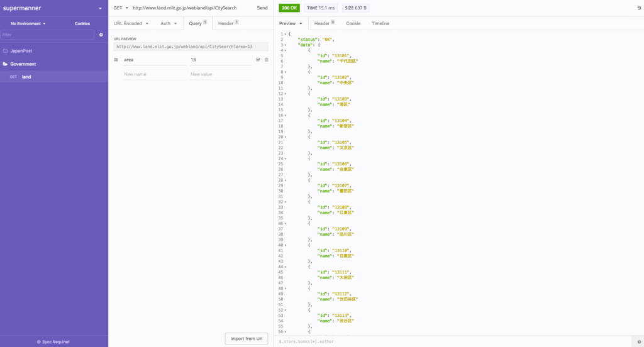Viewport: 644px width, 347px height.
Task: Edit the parameter value 13
Action: pos(221,60)
